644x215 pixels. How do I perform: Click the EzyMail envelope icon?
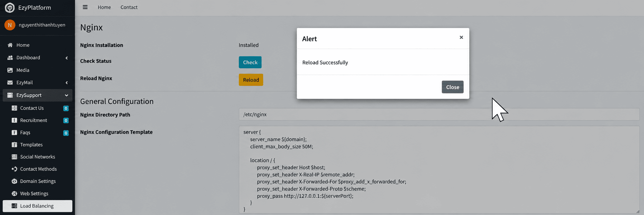pyautogui.click(x=10, y=83)
